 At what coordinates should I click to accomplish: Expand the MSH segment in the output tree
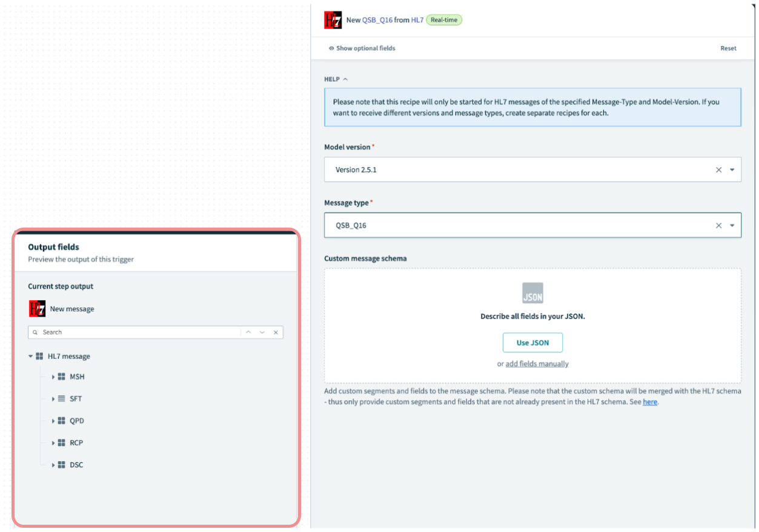53,376
